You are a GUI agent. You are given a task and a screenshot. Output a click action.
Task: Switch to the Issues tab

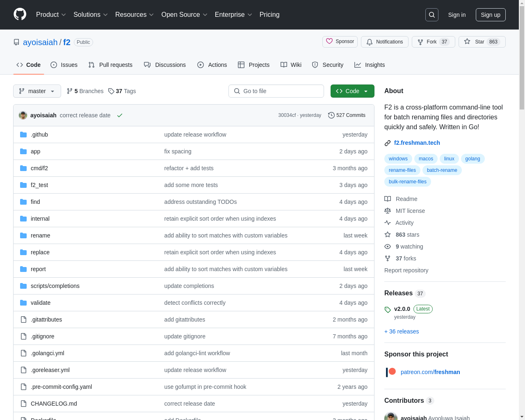[x=64, y=65]
